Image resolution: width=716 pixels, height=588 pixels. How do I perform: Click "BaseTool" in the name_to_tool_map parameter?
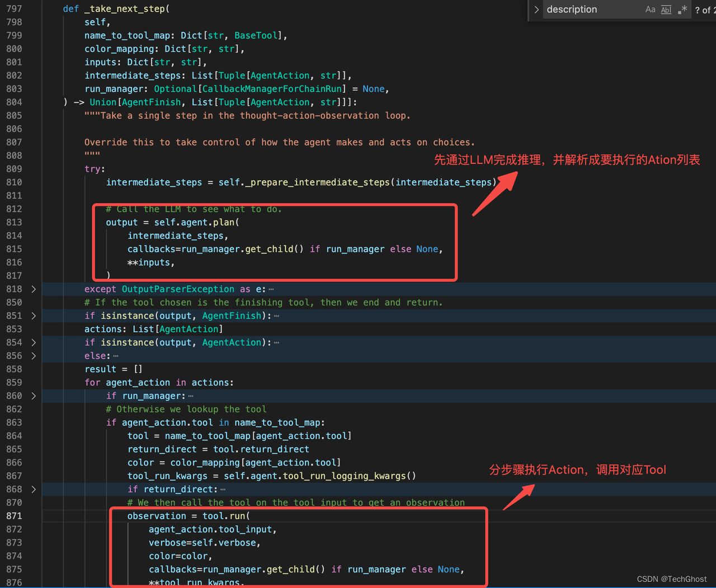tap(256, 36)
